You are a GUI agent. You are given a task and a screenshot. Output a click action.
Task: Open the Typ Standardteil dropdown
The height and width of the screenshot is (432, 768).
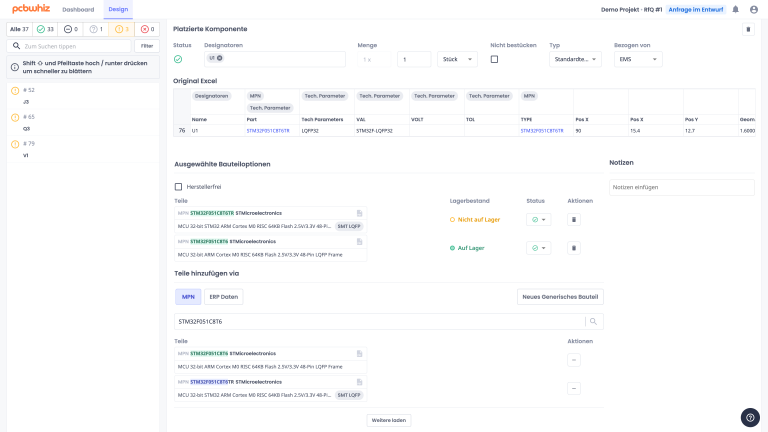576,60
